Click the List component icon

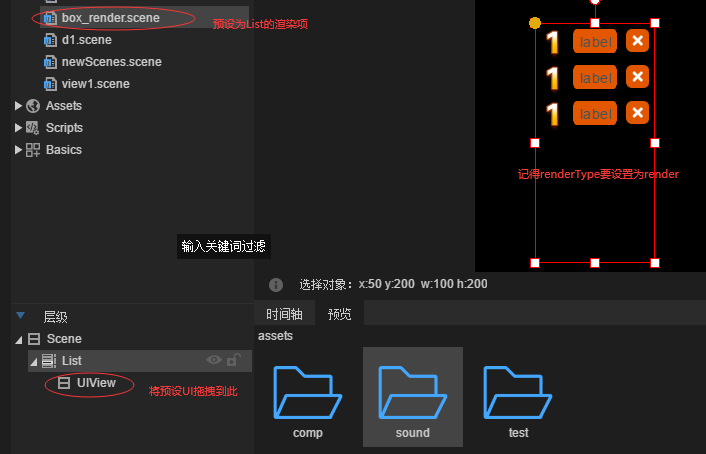point(49,361)
